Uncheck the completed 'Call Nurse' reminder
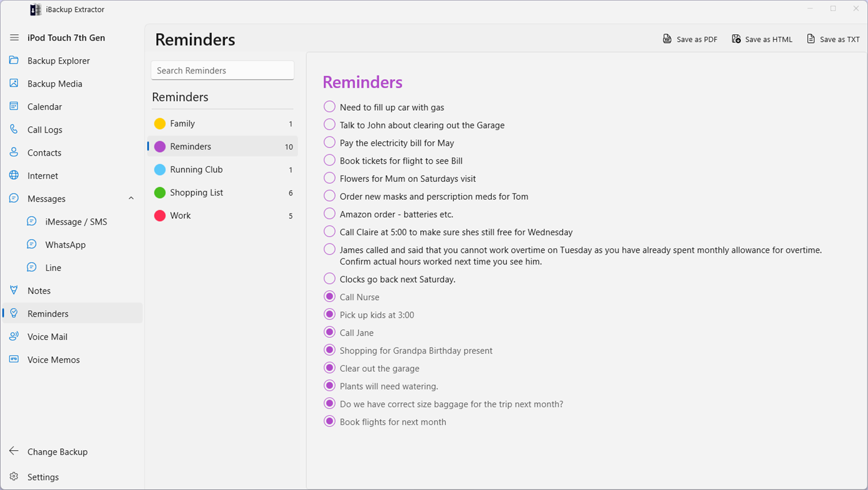 point(329,296)
